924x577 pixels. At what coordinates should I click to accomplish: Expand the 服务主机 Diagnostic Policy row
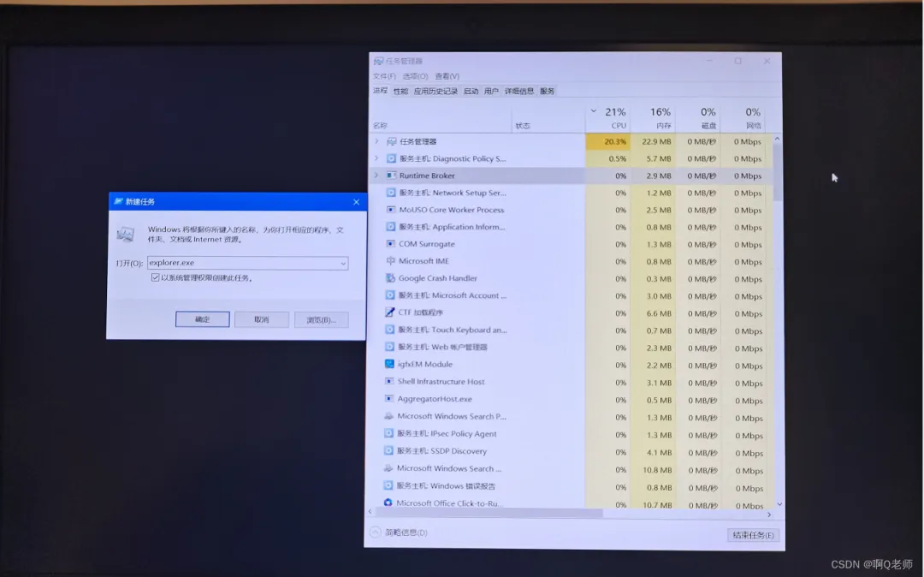pos(375,158)
